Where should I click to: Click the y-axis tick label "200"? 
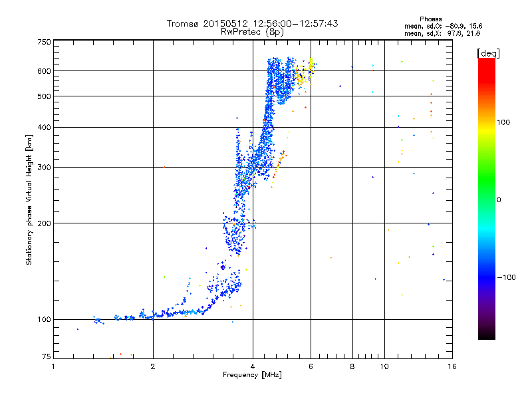[x=44, y=223]
